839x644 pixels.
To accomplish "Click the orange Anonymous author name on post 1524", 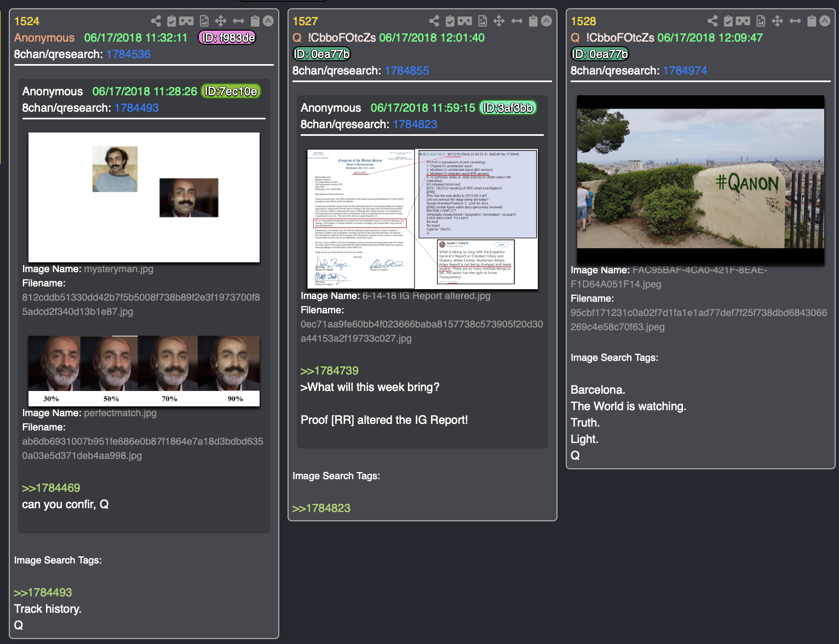I will click(x=44, y=38).
